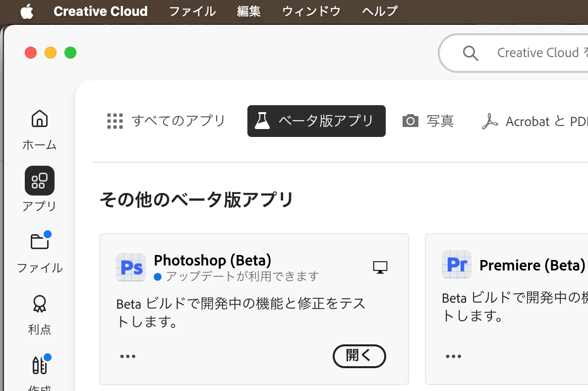The height and width of the screenshot is (391, 588).
Task: Click the Photoshop (Beta) title
Action: click(x=213, y=261)
